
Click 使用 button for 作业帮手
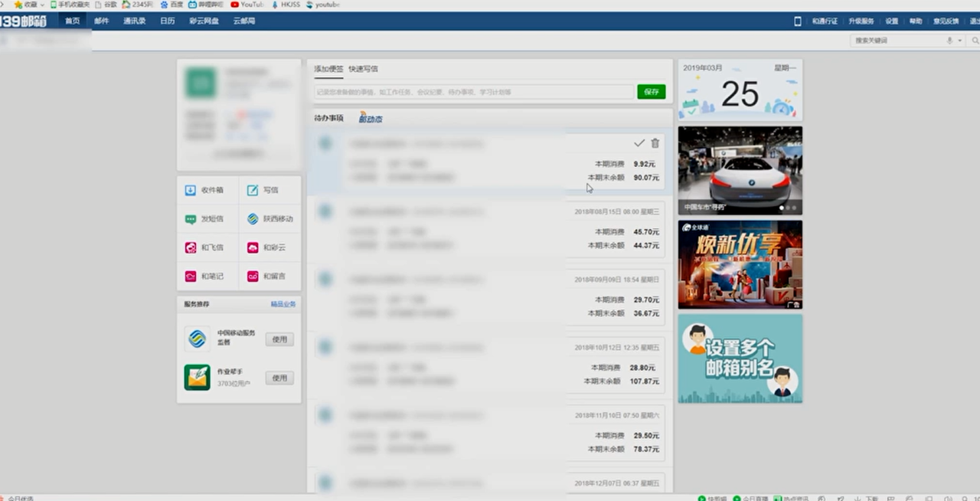[x=279, y=378]
